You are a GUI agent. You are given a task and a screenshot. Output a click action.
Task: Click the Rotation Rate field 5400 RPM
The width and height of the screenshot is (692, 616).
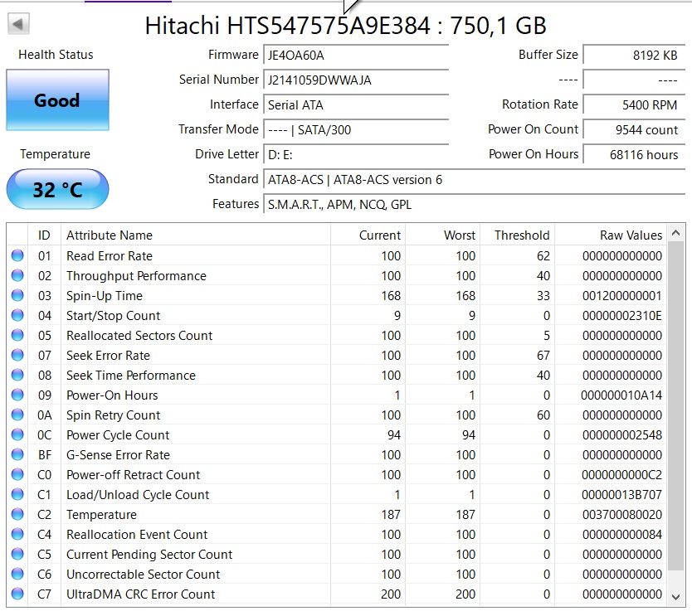pos(634,105)
